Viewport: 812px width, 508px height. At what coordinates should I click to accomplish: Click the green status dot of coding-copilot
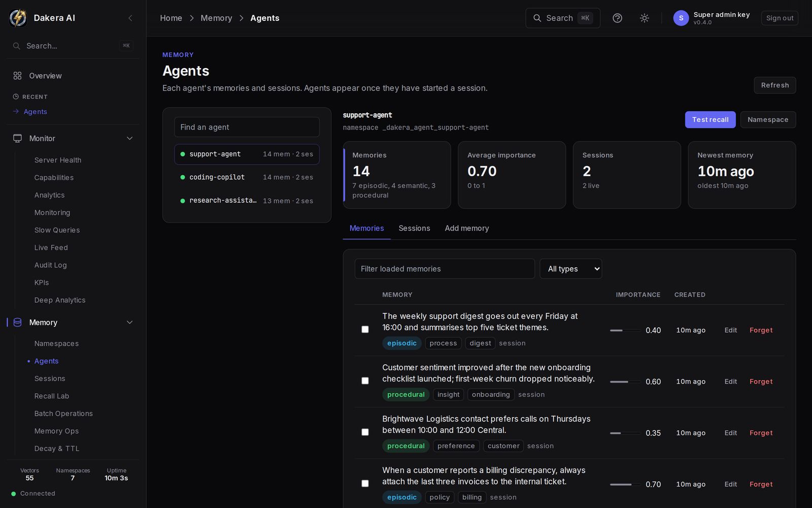(x=183, y=177)
